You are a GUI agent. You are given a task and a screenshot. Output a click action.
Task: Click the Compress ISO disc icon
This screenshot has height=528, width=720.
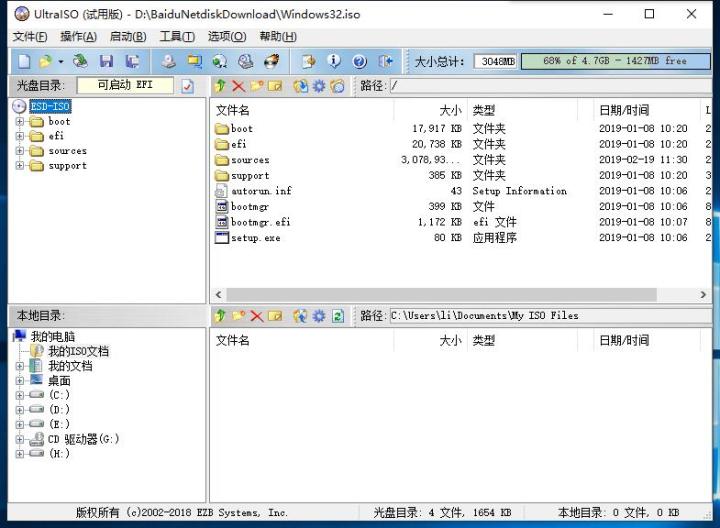coord(220,61)
